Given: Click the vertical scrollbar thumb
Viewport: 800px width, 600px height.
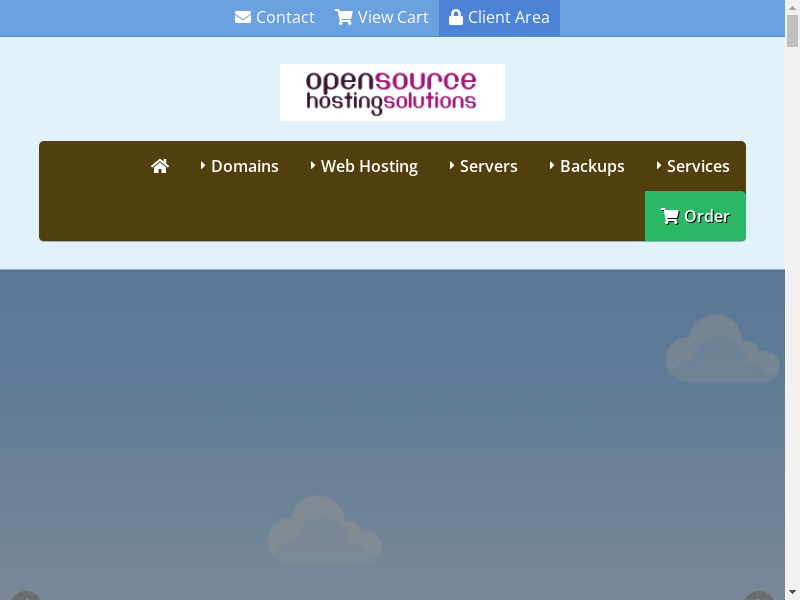Looking at the screenshot, I should (x=792, y=30).
